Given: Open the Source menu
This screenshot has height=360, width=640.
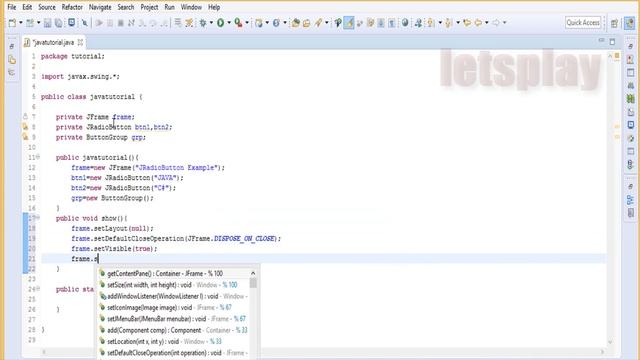Looking at the screenshot, I should click(x=47, y=7).
